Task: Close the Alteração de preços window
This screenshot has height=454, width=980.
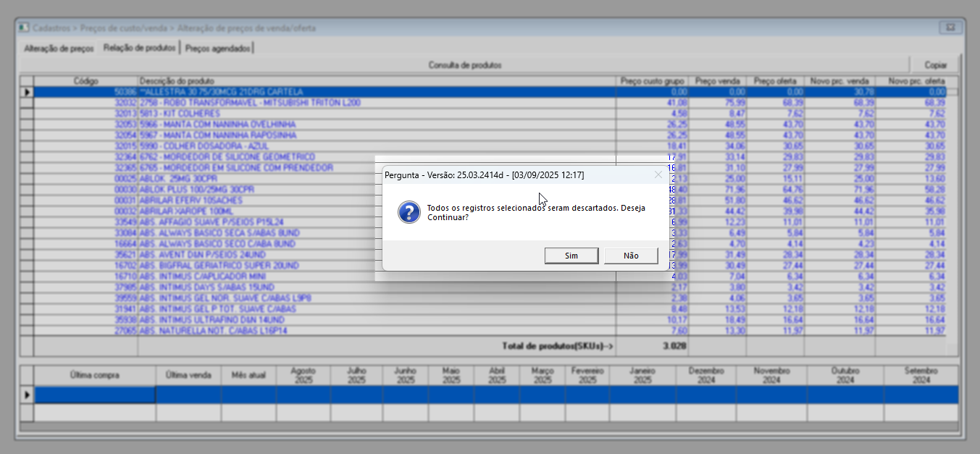Action: coord(950,28)
